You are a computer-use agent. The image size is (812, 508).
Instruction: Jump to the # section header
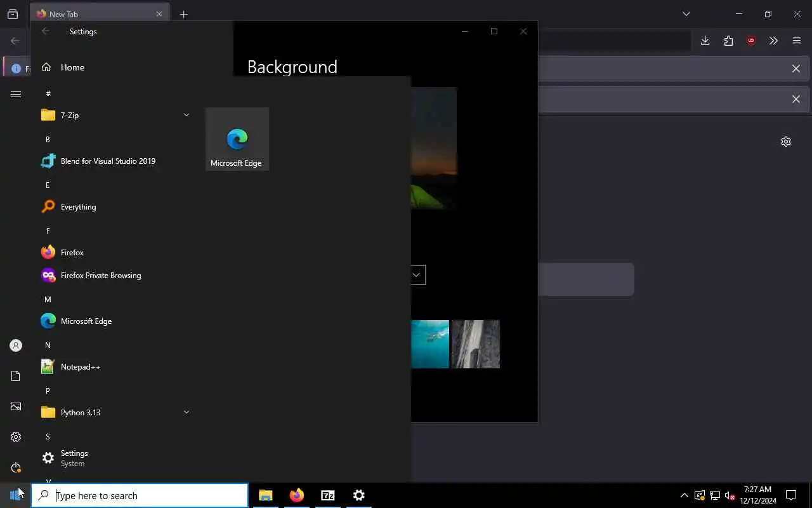pos(48,93)
